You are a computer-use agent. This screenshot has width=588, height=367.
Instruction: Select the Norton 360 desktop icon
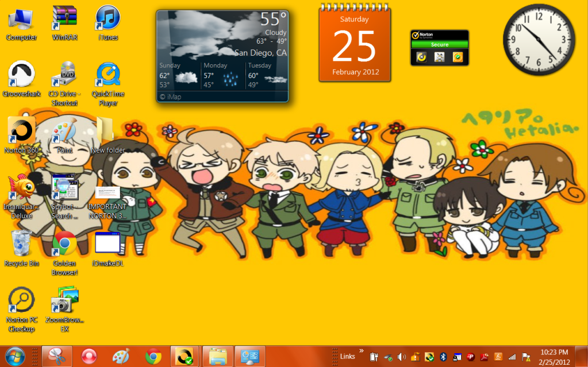[21, 136]
